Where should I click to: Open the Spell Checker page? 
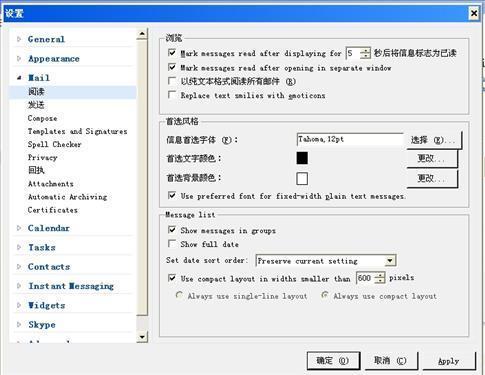pyautogui.click(x=54, y=144)
